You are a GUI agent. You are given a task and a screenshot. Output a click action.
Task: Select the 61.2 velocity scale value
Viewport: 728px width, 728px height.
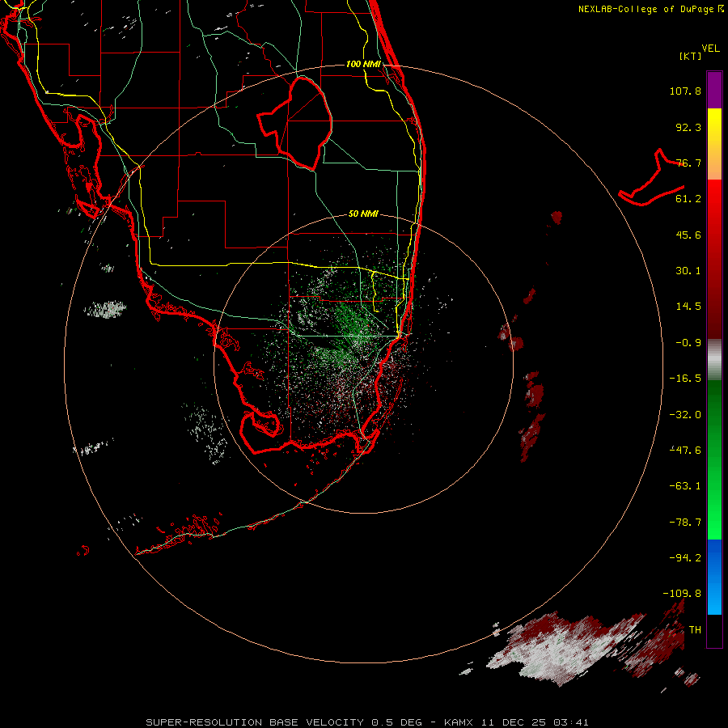[688, 199]
